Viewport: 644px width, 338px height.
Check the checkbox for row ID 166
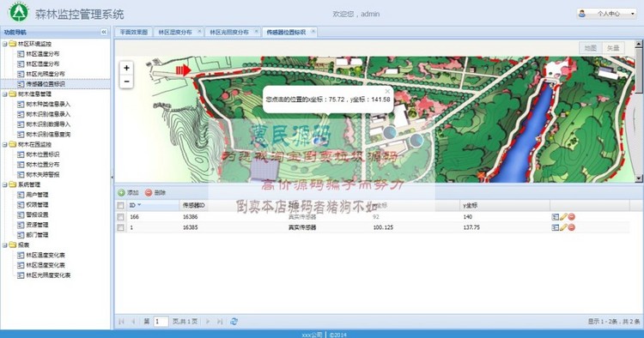pos(120,216)
